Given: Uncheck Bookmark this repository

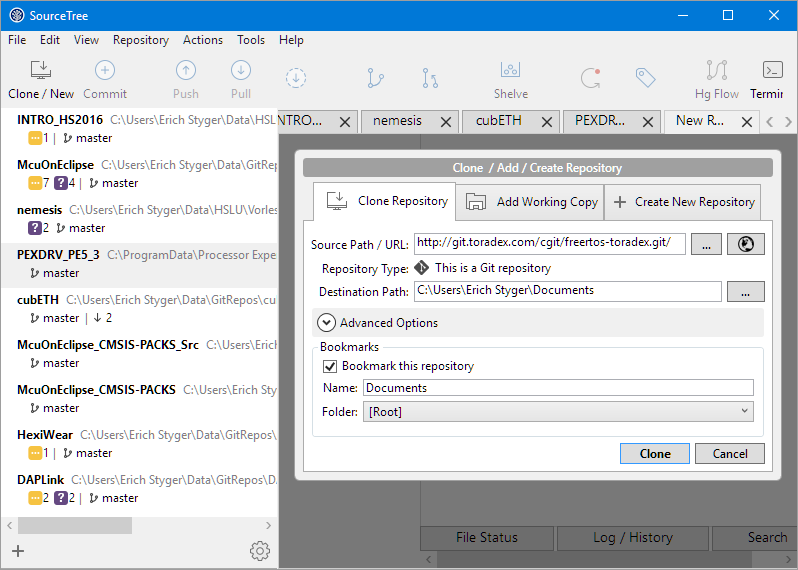Looking at the screenshot, I should click(x=331, y=366).
